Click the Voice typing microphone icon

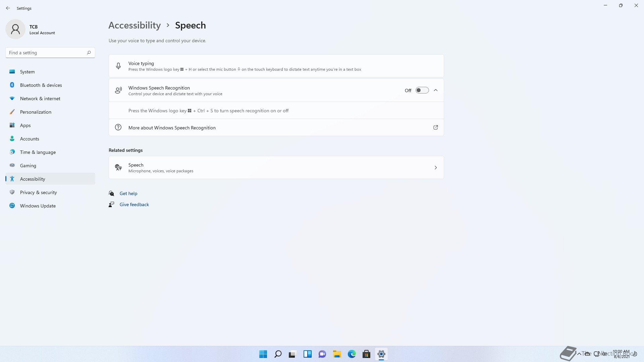click(118, 66)
